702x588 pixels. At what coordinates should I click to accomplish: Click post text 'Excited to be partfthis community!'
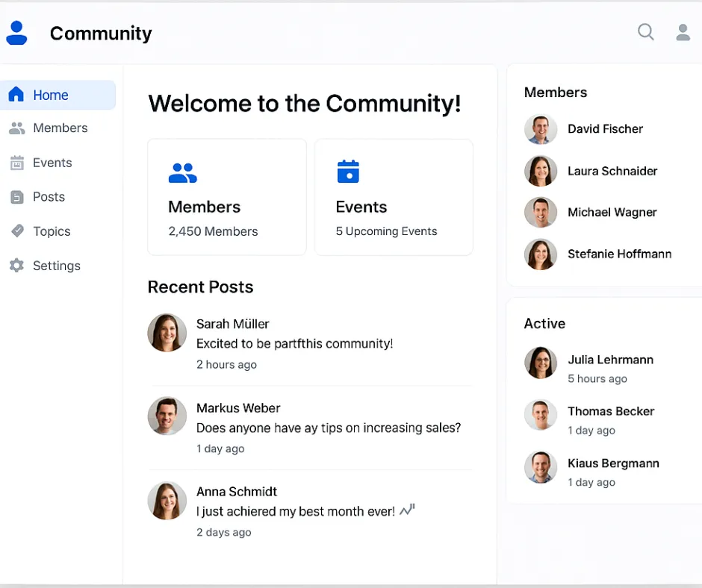pos(294,344)
